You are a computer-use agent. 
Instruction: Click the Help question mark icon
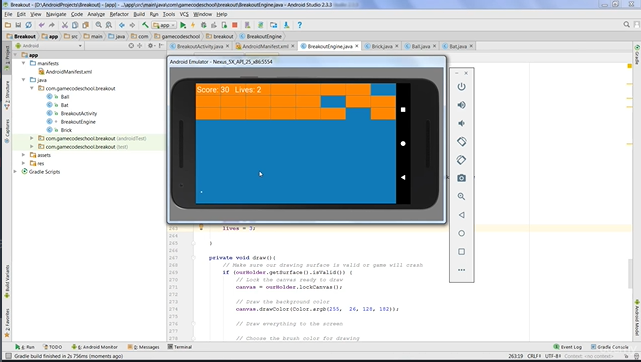[300, 25]
